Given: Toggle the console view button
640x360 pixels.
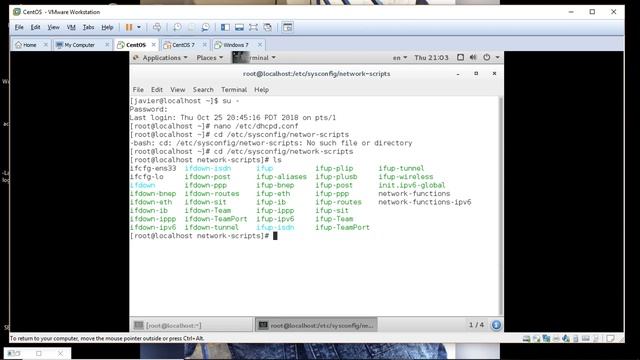Looking at the screenshot, I should click(287, 27).
